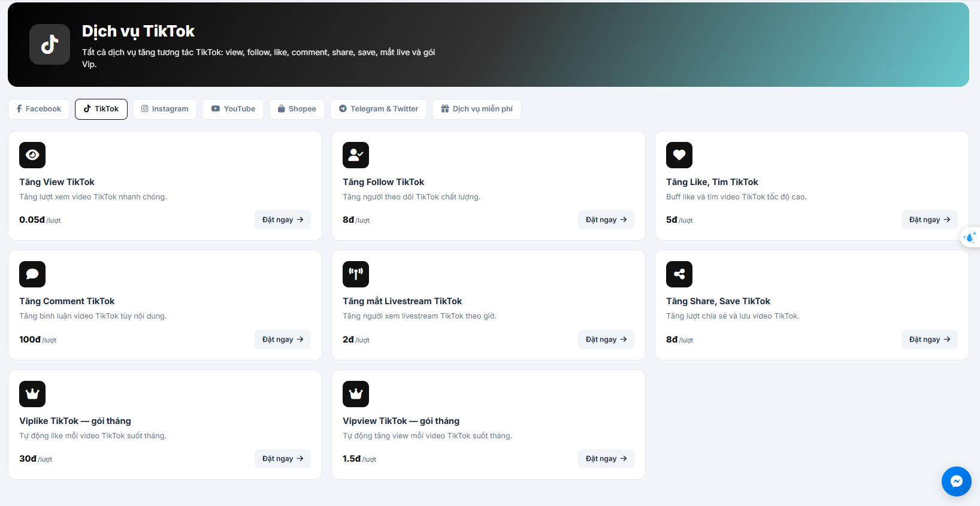
Task: Click the crown icon for Viplike TikTok
Action: (32, 394)
